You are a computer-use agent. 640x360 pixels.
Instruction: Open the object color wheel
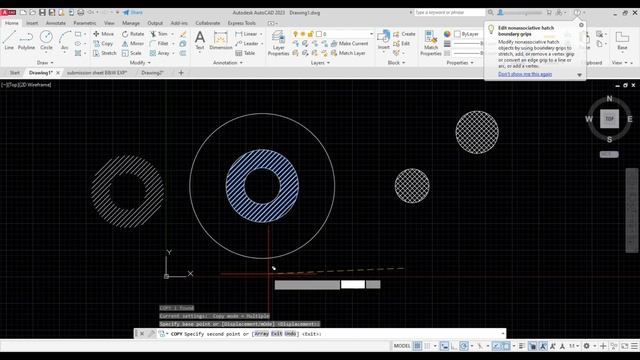coord(447,34)
